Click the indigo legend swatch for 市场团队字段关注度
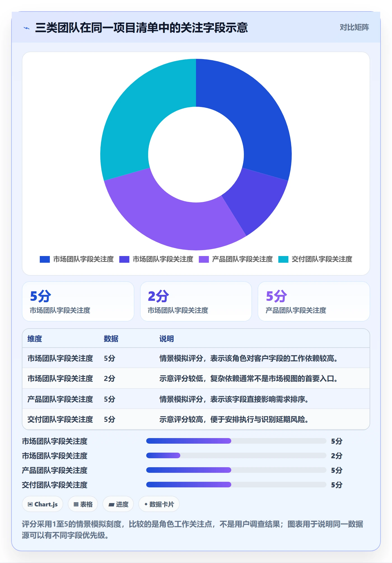392x563 pixels. pos(124,259)
